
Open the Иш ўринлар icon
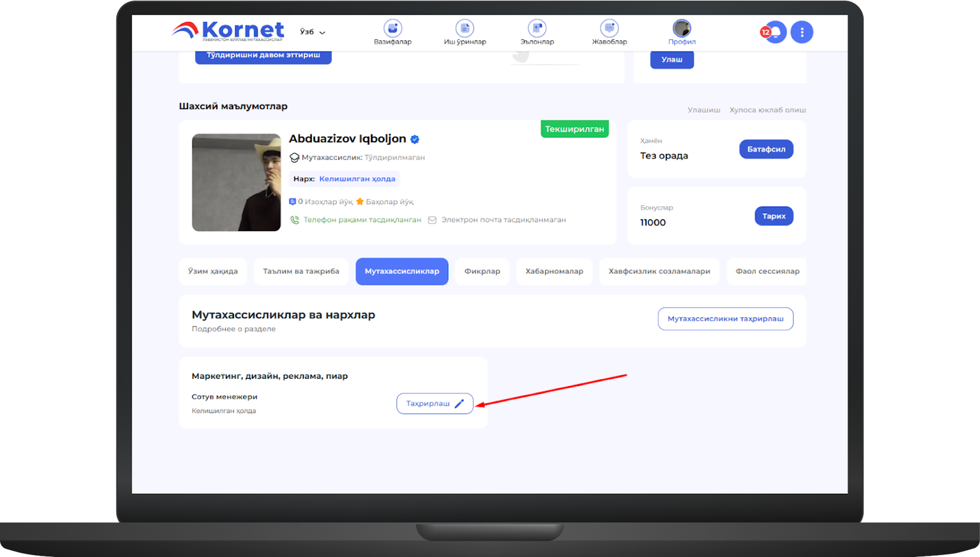465,29
